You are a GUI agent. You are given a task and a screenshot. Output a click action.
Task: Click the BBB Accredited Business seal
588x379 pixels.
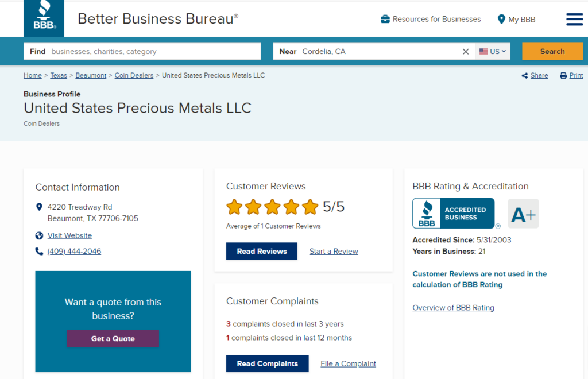tap(454, 213)
